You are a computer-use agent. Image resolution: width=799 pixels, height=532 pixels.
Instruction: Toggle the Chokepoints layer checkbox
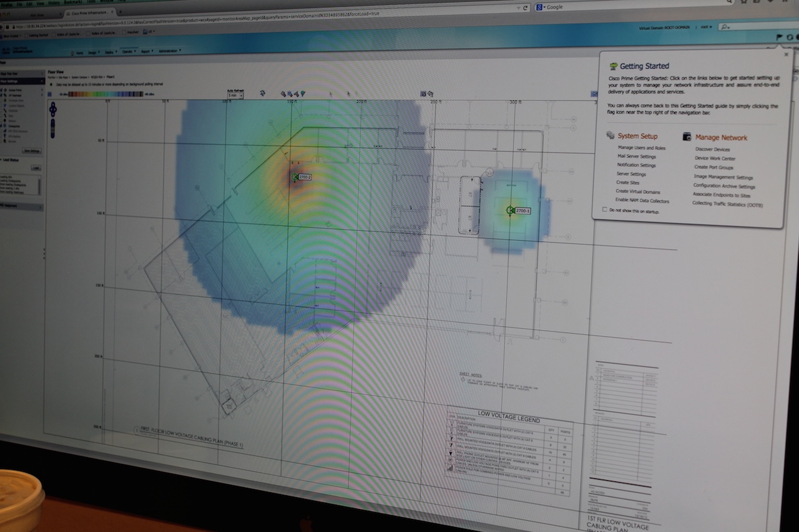[x=1, y=125]
